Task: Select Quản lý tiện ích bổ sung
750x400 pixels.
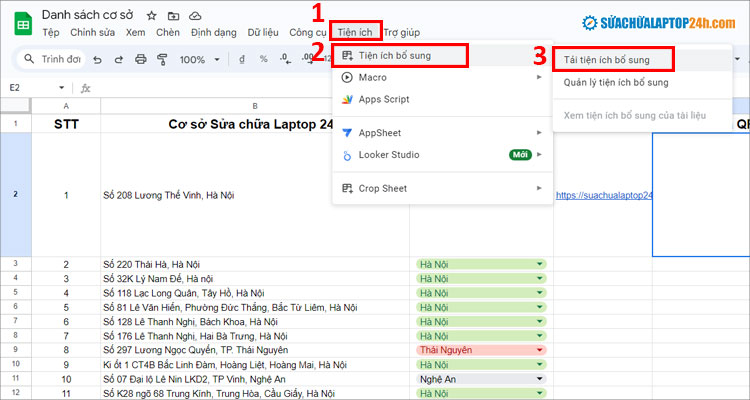Action: click(x=642, y=82)
